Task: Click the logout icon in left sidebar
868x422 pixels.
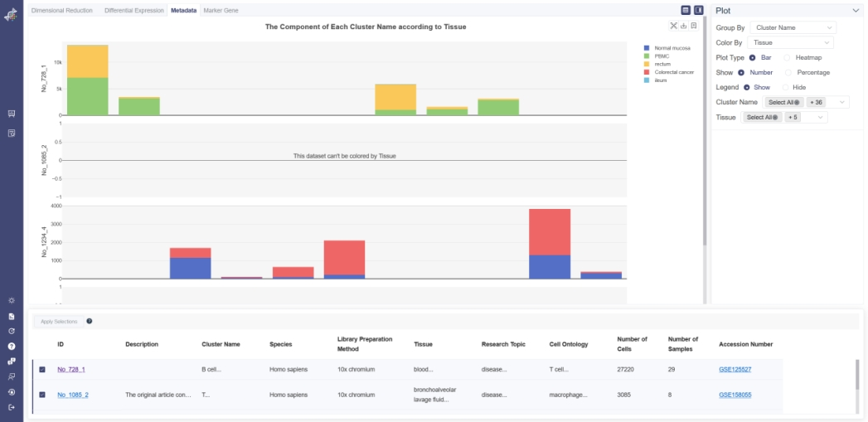Action: pos(12,407)
